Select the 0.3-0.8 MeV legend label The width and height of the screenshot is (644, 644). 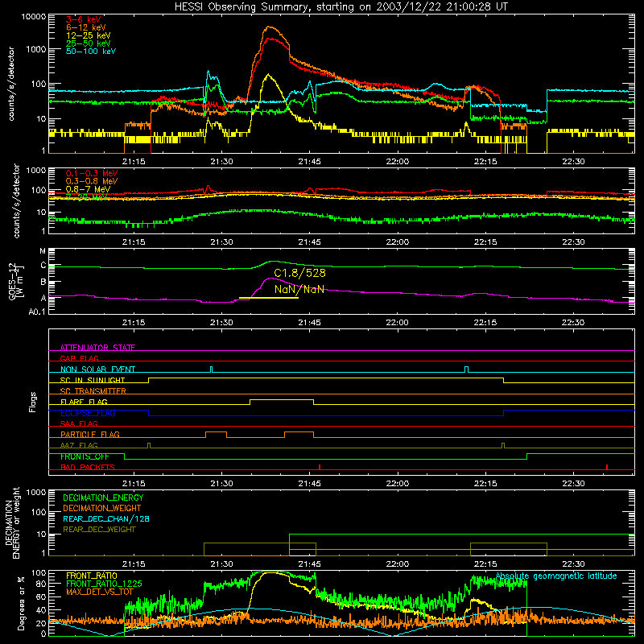(x=92, y=181)
